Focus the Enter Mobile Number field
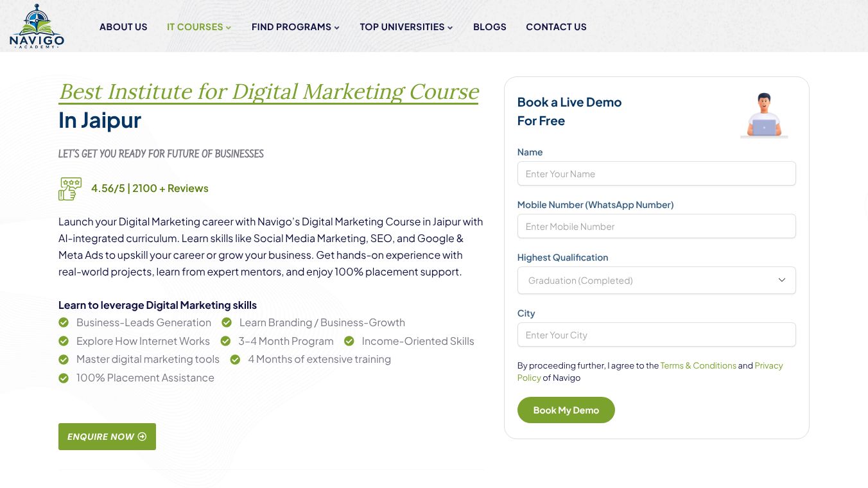The height and width of the screenshot is (488, 868). point(656,227)
